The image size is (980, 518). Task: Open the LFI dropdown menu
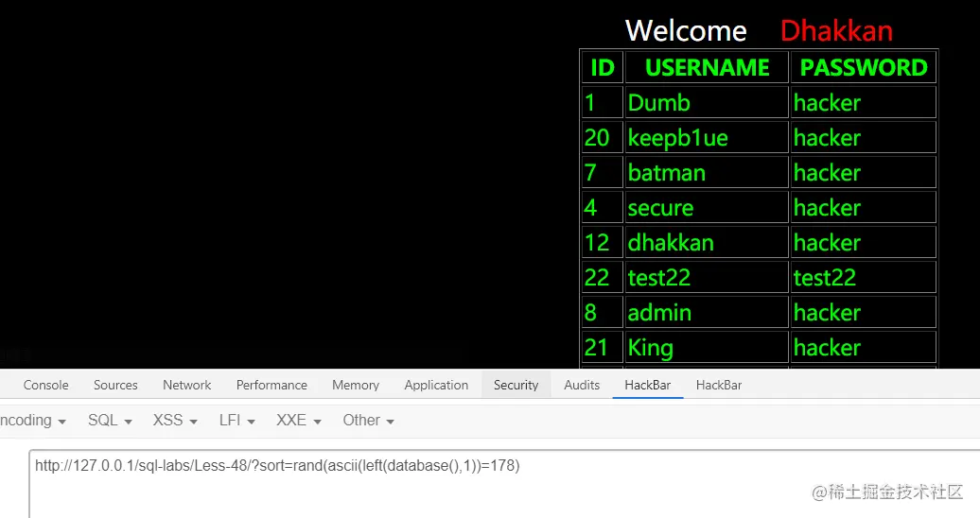[236, 420]
